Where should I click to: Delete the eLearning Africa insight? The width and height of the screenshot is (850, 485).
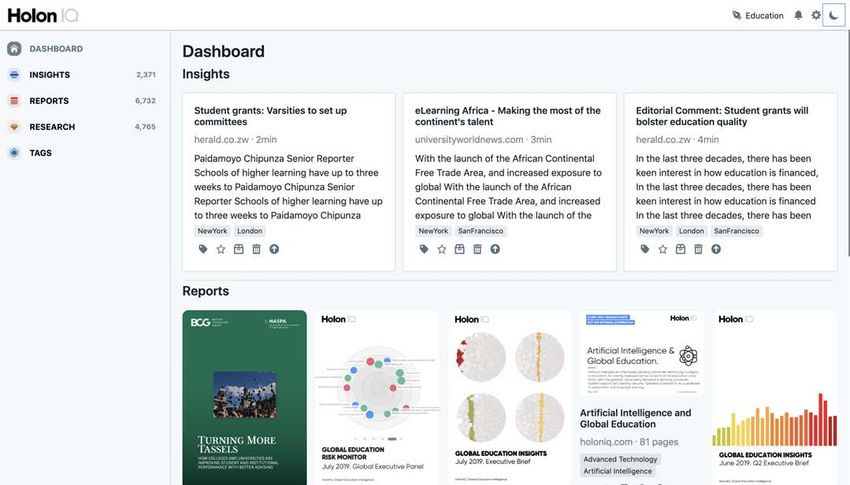point(477,249)
